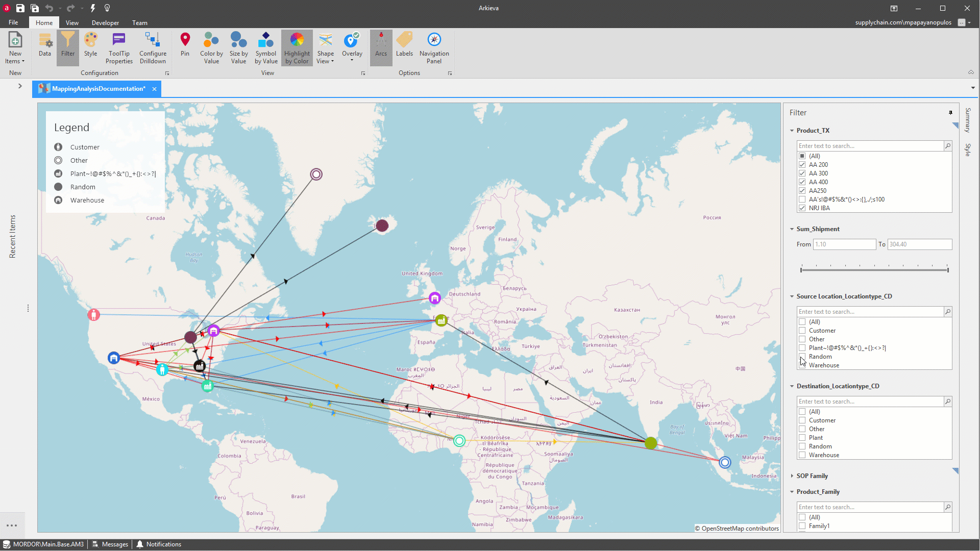
Task: Click the Save All icon in title bar
Action: click(x=35, y=8)
